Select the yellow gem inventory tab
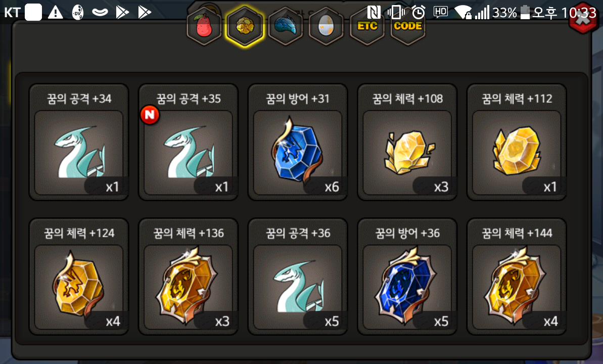603x364 pixels. (x=245, y=26)
